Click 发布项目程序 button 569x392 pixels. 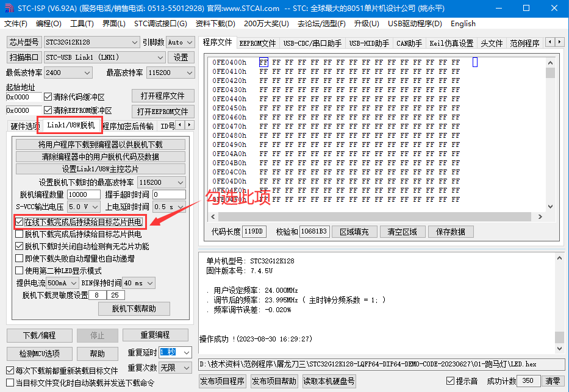(x=223, y=381)
